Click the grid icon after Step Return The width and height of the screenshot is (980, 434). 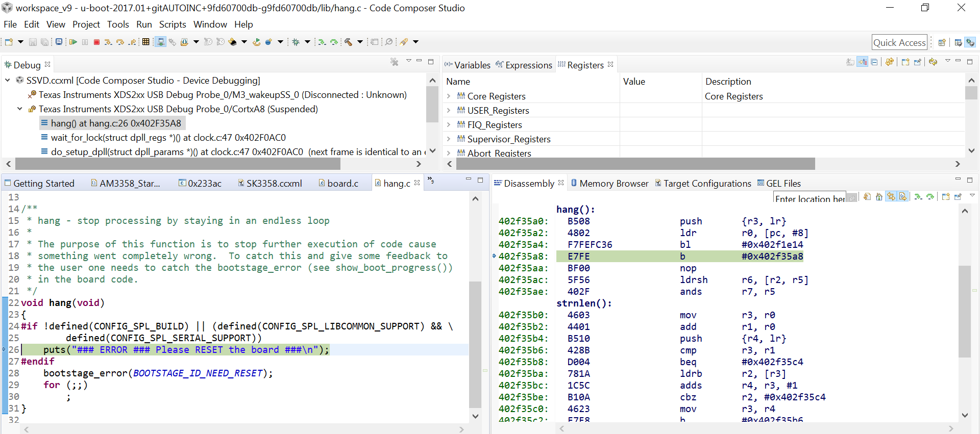pos(145,42)
